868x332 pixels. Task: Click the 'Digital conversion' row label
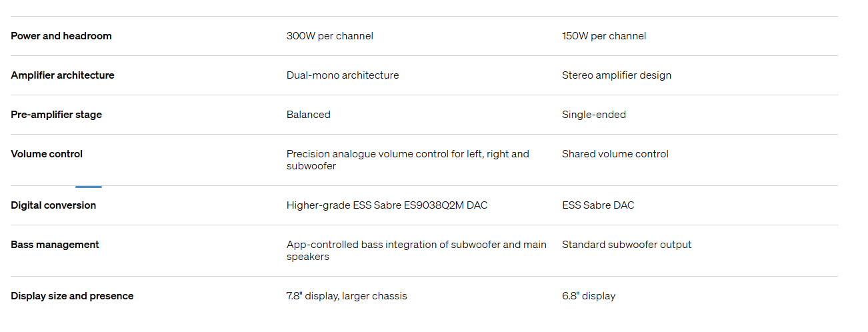[53, 205]
